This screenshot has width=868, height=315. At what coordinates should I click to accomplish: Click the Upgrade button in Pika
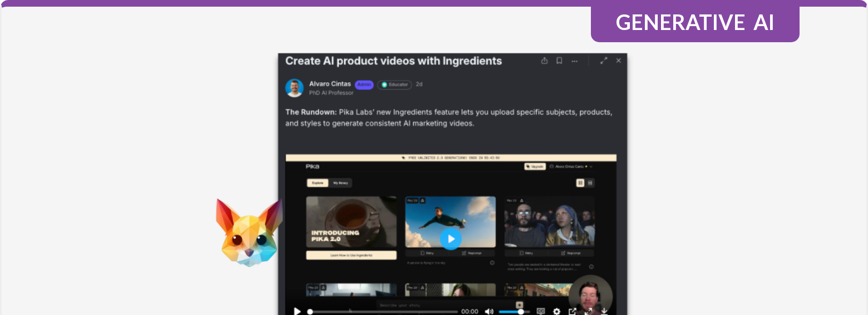coord(535,166)
